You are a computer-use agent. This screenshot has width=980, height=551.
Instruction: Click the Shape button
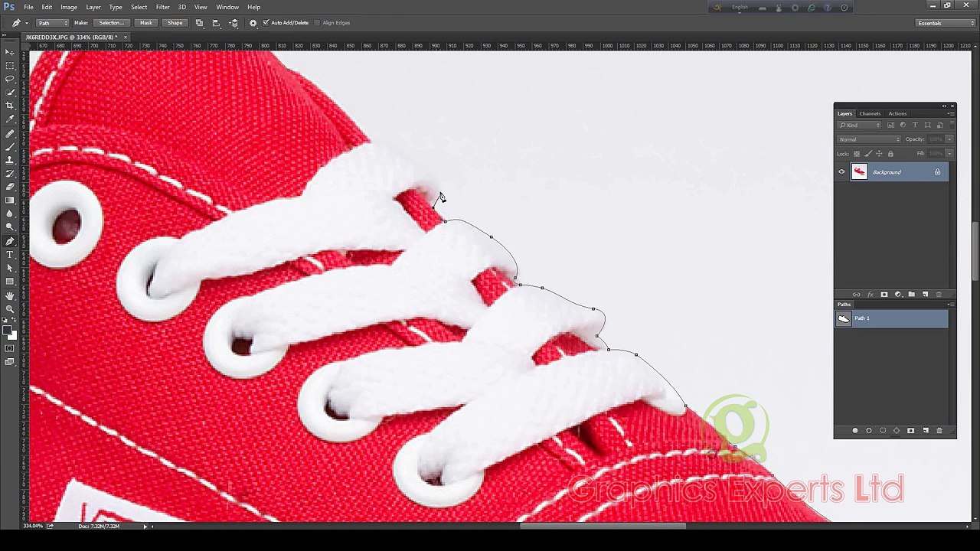click(175, 23)
